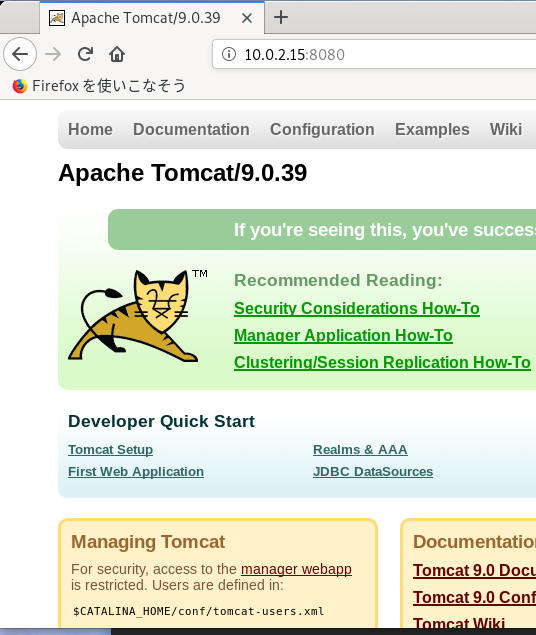Click the Tomcat cat logo image
This screenshot has width=536, height=635.
click(x=138, y=316)
